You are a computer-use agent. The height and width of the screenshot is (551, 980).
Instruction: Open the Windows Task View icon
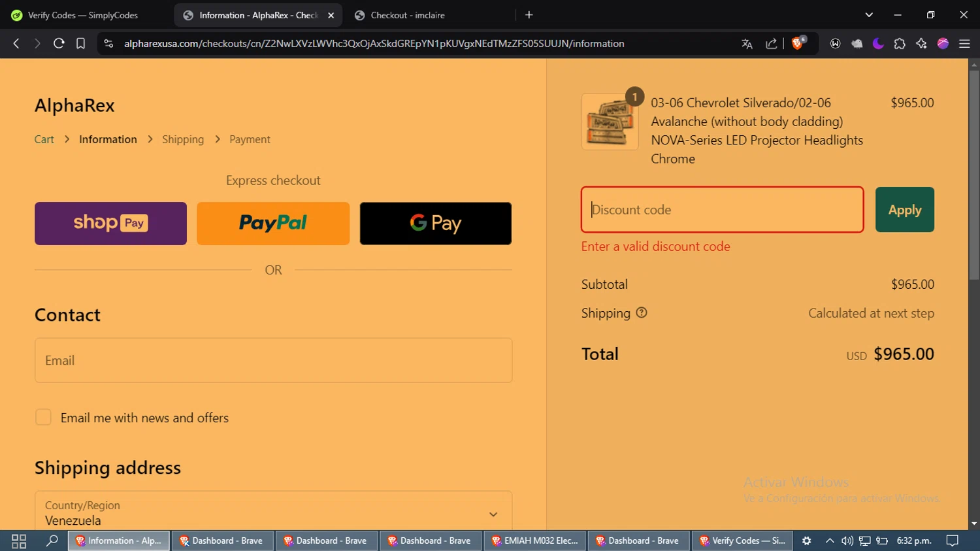(19, 541)
